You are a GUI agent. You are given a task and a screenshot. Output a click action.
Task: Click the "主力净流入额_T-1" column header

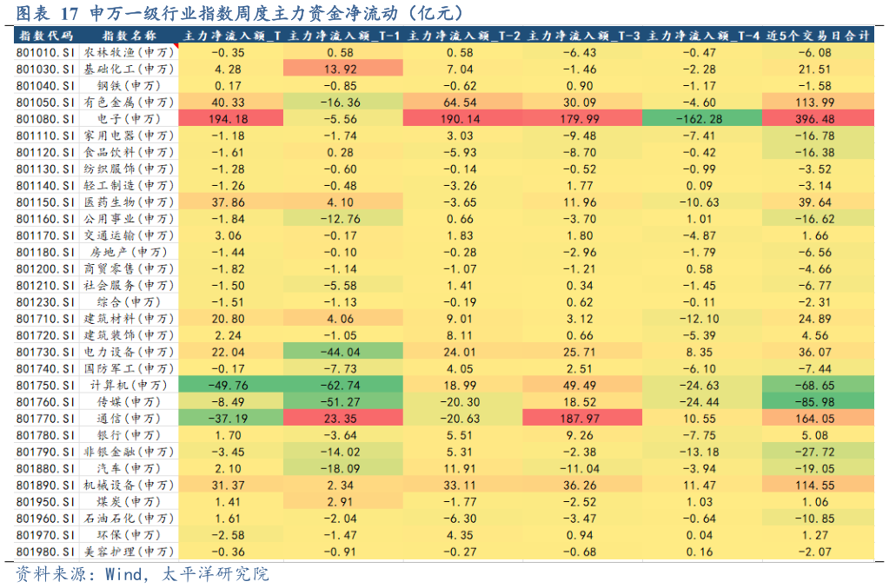pos(344,36)
